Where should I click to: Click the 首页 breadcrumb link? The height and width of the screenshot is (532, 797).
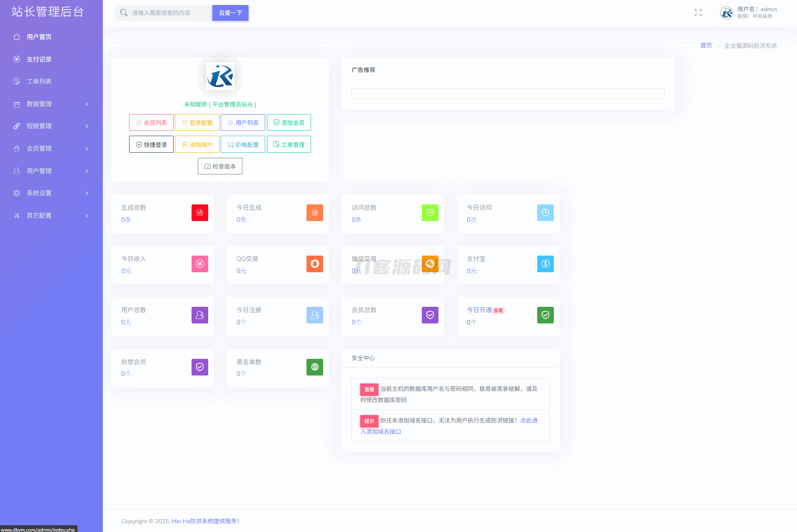click(706, 45)
